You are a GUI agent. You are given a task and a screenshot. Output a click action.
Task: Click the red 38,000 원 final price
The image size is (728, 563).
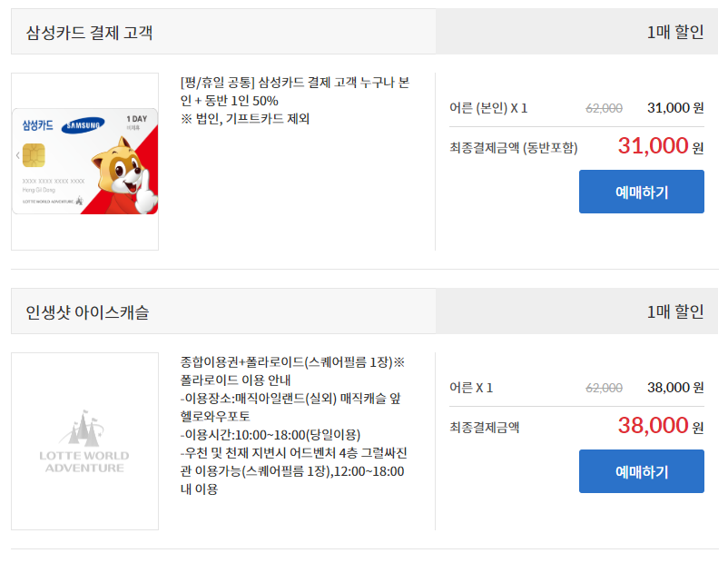pyautogui.click(x=661, y=426)
